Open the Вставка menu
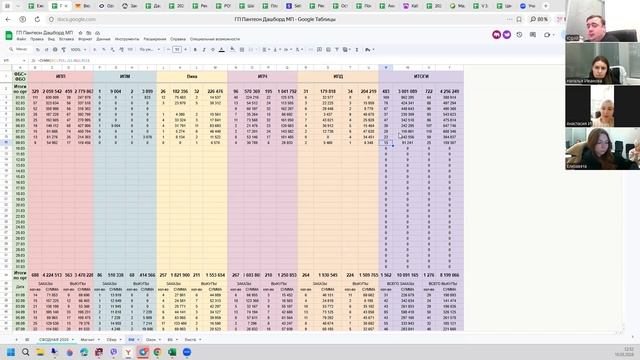The height and width of the screenshot is (360, 640). click(67, 39)
